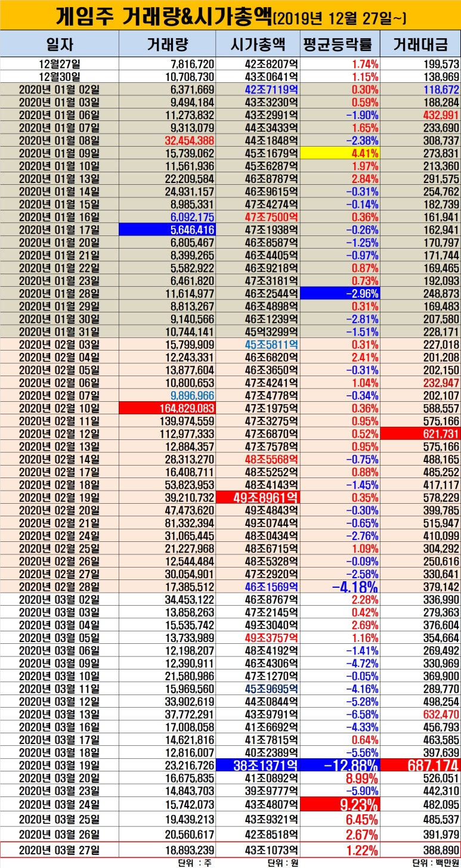Click the large blue -4.18% value

click(355, 586)
